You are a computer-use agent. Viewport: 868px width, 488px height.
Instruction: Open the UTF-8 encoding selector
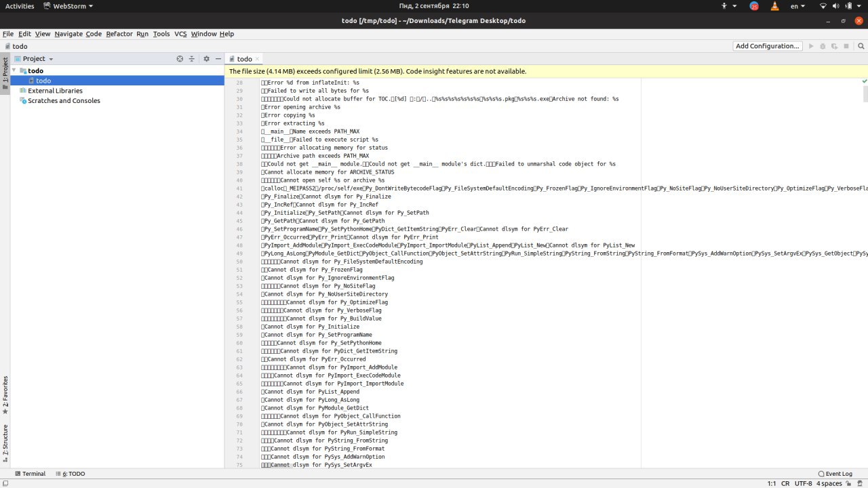804,483
